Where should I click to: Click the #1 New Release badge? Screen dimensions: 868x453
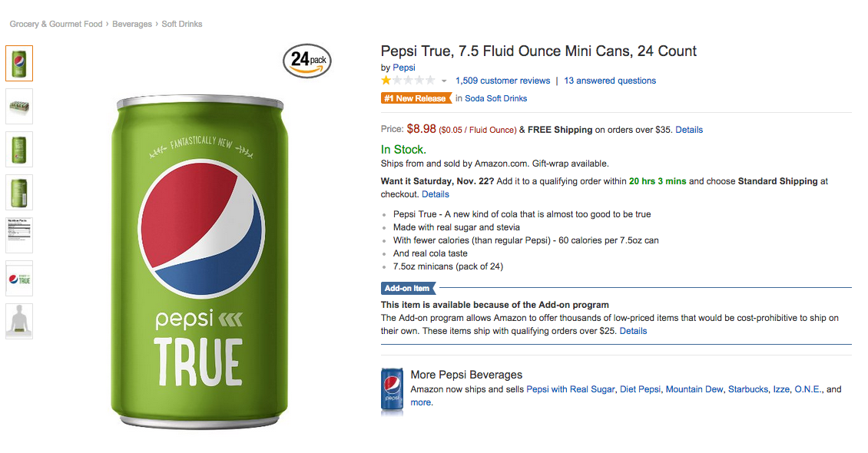tap(416, 98)
